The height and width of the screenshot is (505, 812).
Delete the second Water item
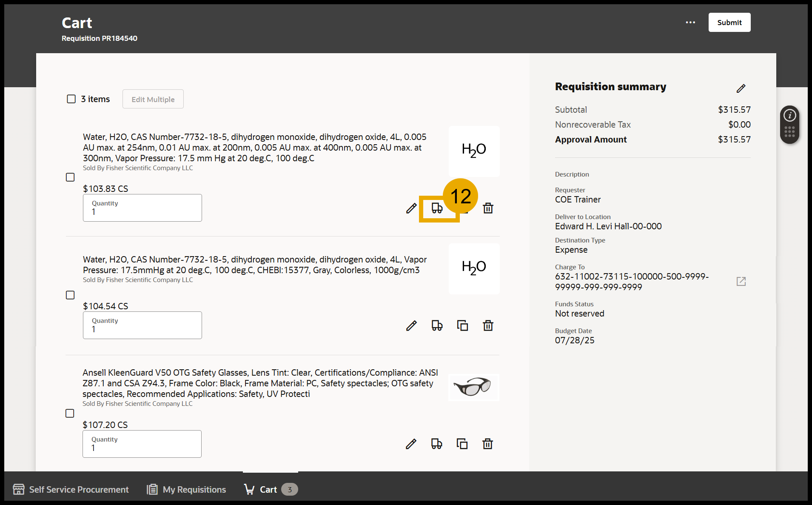click(488, 325)
